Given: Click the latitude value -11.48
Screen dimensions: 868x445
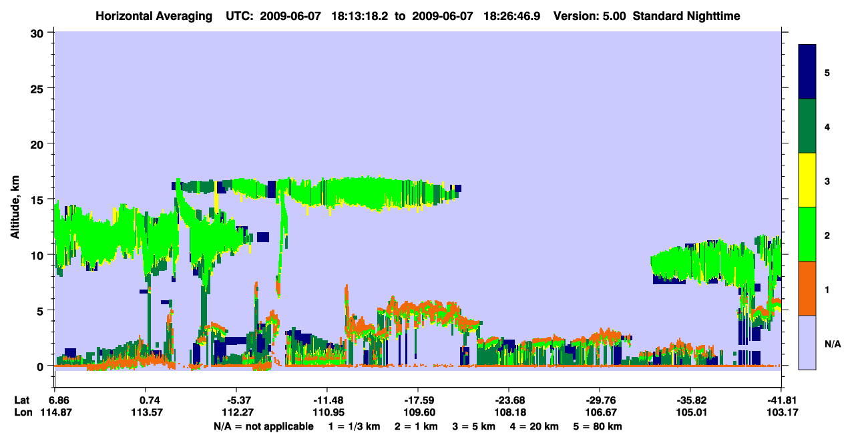Looking at the screenshot, I should click(x=327, y=400).
